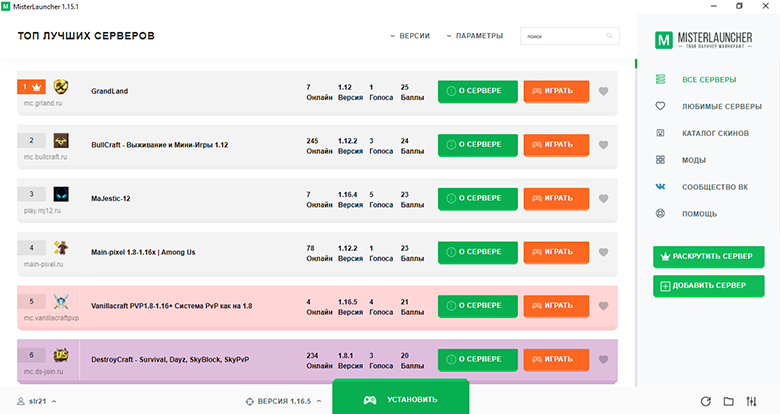Click ИГРАТЬ for MaJestic-12
The image size is (780, 414).
[x=556, y=199]
